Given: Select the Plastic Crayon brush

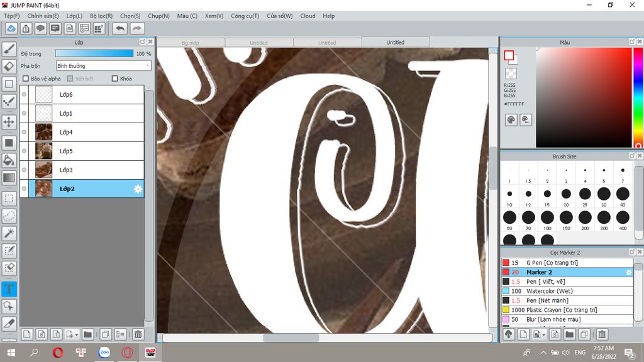Looking at the screenshot, I should point(567,310).
